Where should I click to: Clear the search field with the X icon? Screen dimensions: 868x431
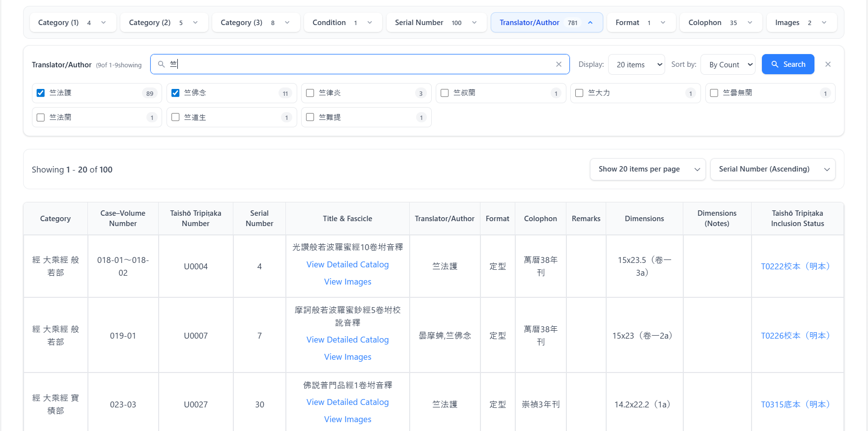coord(559,64)
